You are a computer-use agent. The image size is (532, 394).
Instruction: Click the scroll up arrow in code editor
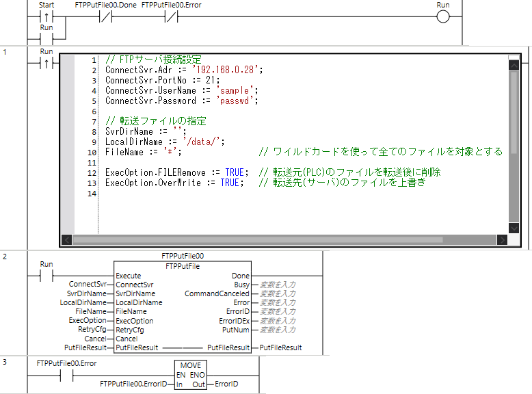point(514,65)
